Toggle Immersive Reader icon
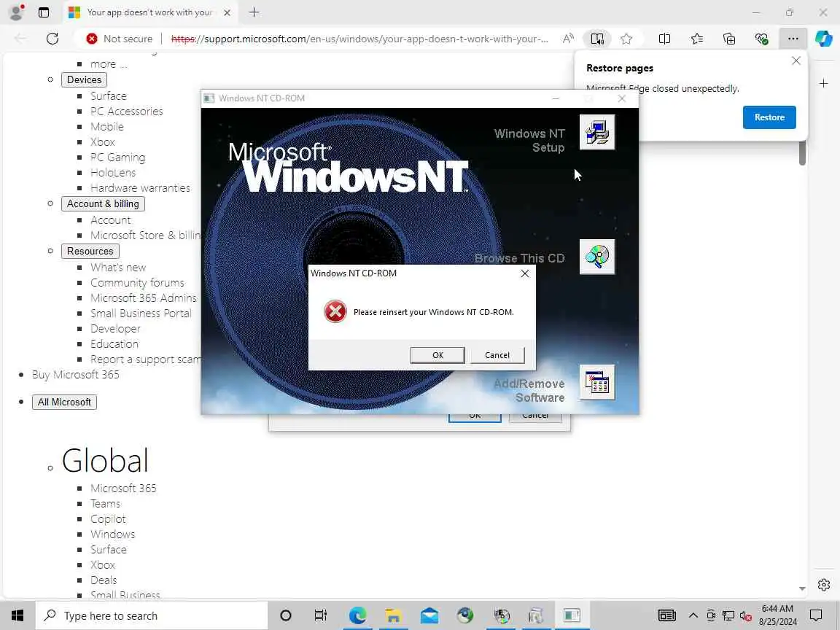The image size is (840, 630). pos(596,39)
